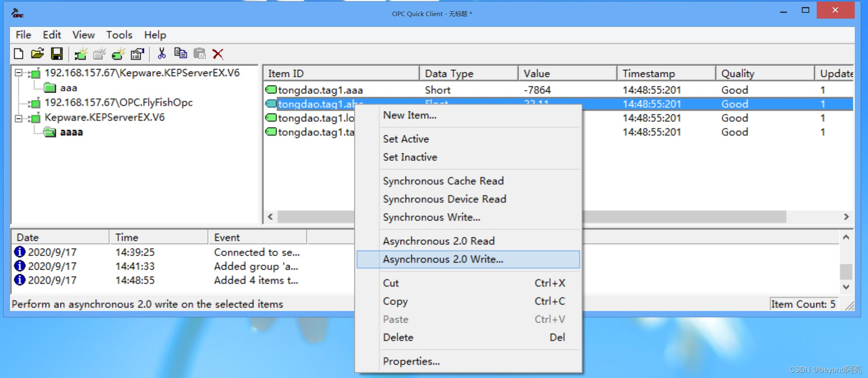Click the New Server Connection icon

pos(81,54)
